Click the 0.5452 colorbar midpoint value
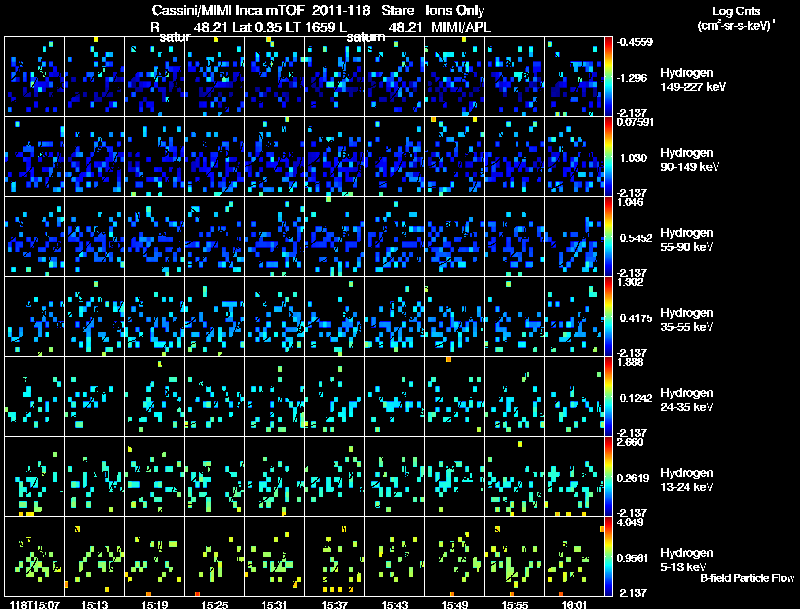The image size is (800, 609). (636, 238)
